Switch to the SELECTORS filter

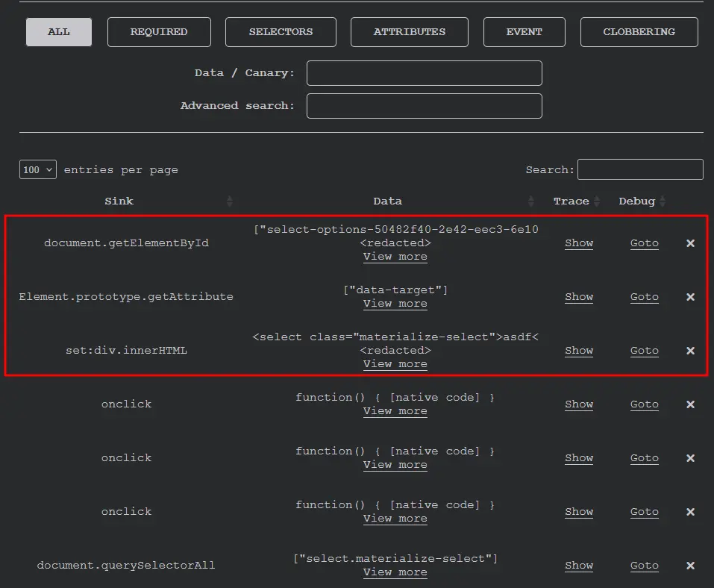[281, 32]
